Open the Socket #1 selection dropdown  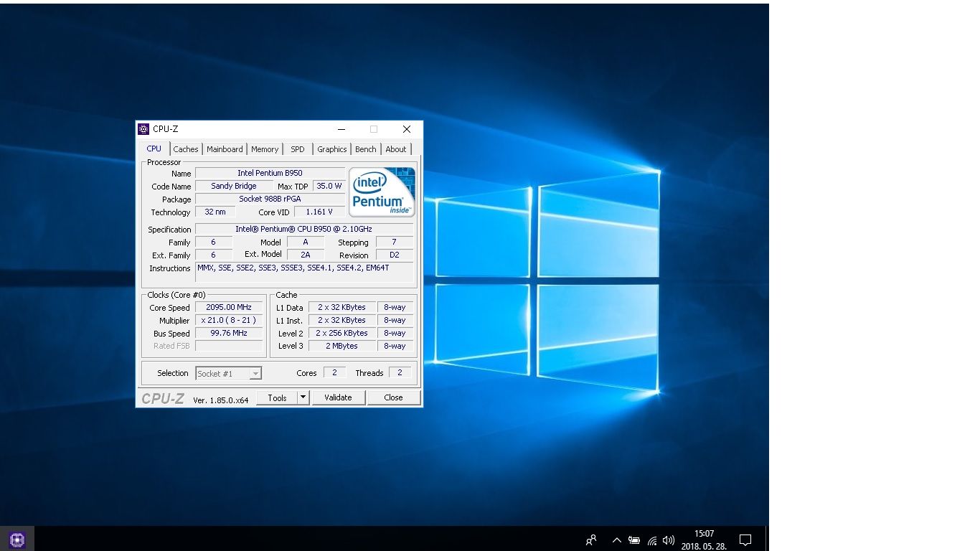click(228, 373)
